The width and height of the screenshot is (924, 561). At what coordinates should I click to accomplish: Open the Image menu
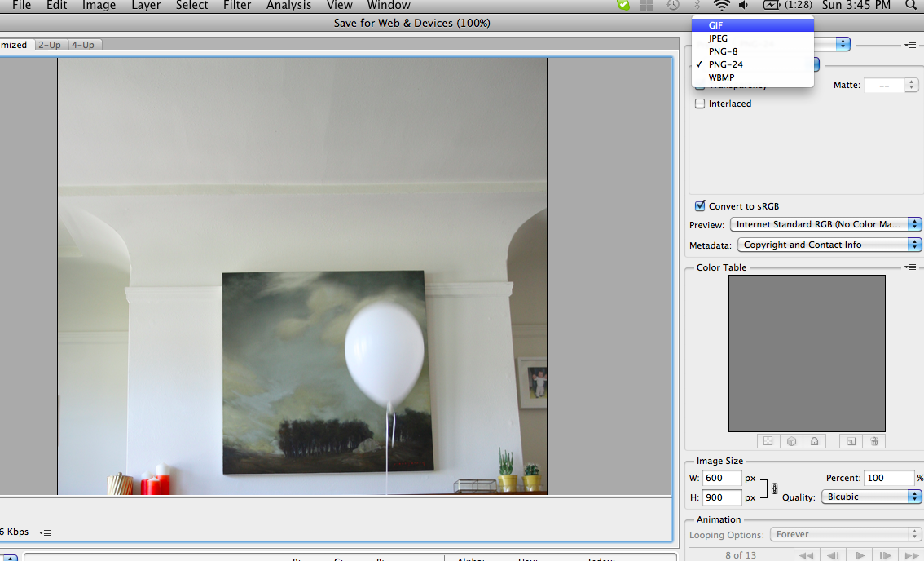[99, 6]
